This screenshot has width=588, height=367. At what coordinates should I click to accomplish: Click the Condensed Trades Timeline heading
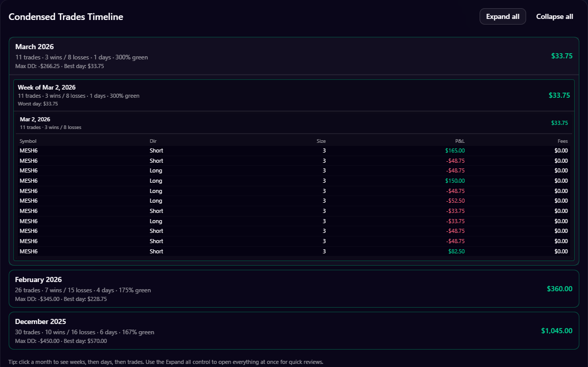[x=65, y=16]
